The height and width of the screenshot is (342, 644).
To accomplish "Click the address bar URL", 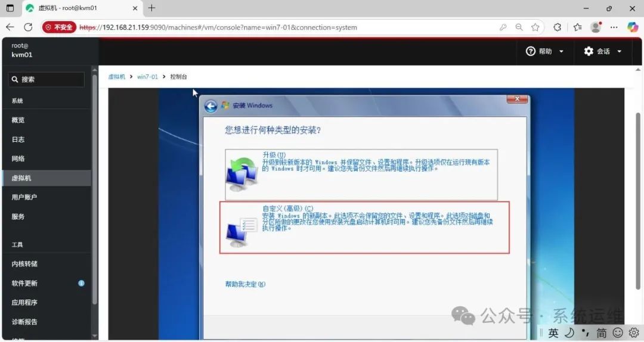I will [x=218, y=27].
